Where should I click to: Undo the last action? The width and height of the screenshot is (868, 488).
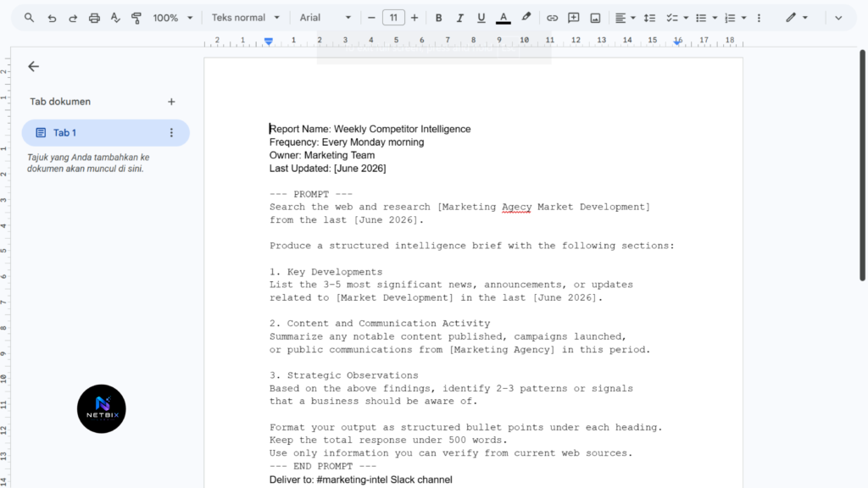pos(52,18)
